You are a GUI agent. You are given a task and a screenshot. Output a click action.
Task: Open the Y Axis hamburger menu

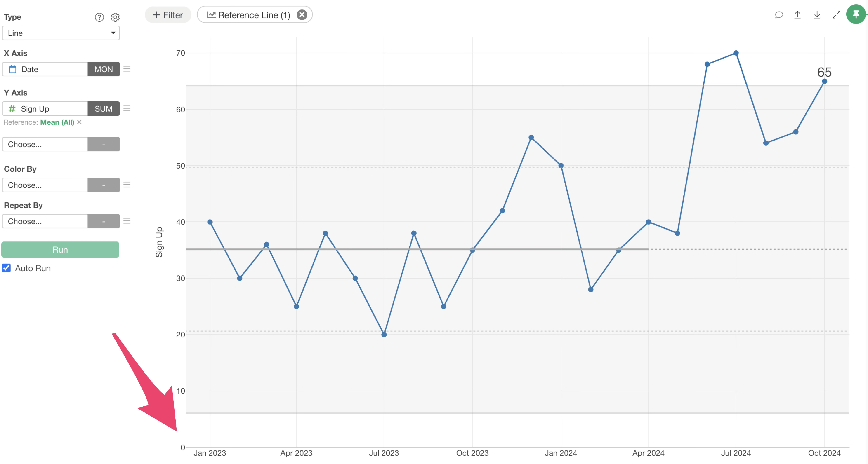127,108
